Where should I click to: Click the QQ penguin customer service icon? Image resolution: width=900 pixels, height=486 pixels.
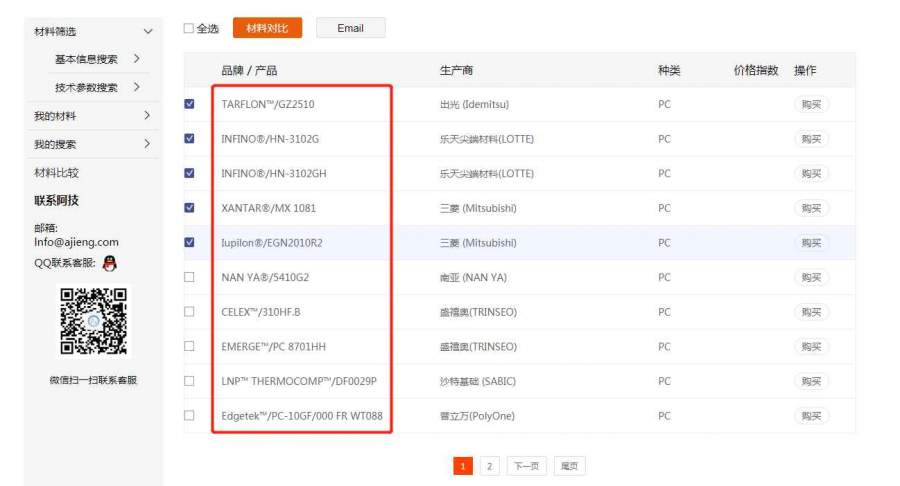pyautogui.click(x=109, y=263)
